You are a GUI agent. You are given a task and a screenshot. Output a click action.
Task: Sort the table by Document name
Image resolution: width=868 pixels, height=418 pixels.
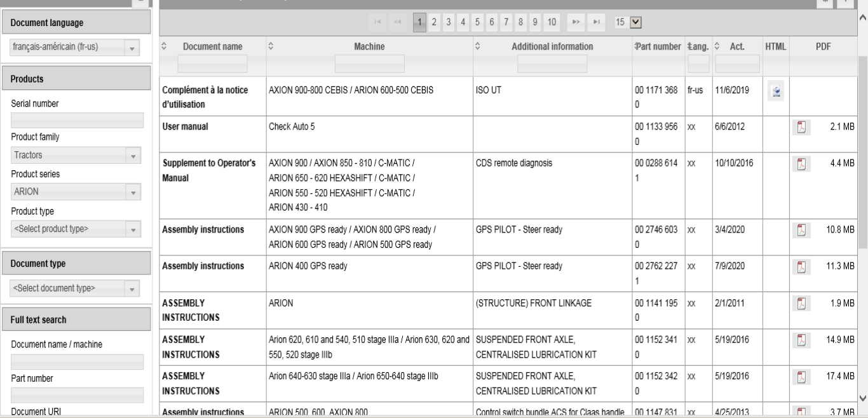click(x=163, y=46)
